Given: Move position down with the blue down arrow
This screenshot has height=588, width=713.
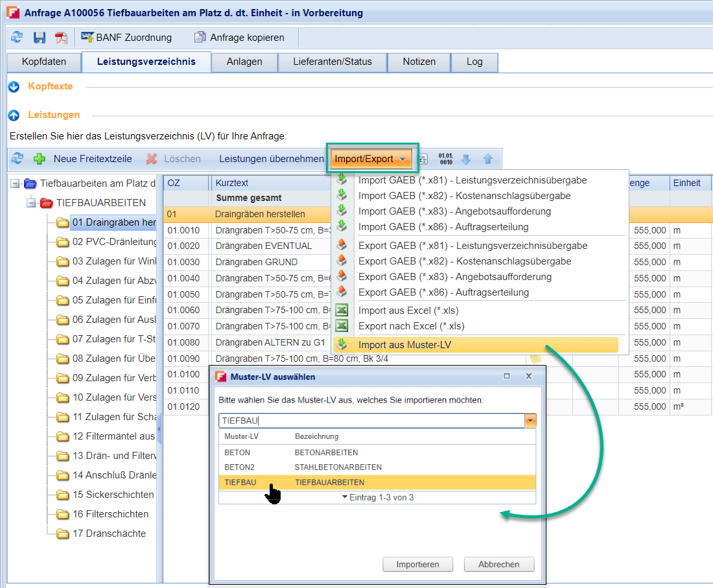Looking at the screenshot, I should (x=466, y=159).
